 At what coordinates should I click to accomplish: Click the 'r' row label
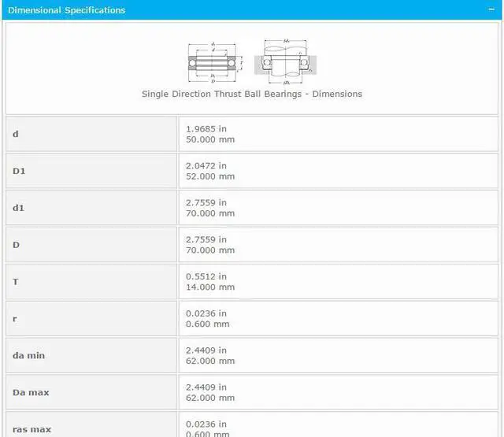(15, 319)
